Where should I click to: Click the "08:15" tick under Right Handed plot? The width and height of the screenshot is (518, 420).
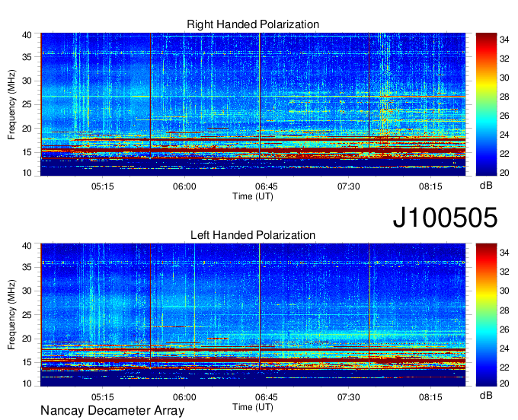point(430,186)
